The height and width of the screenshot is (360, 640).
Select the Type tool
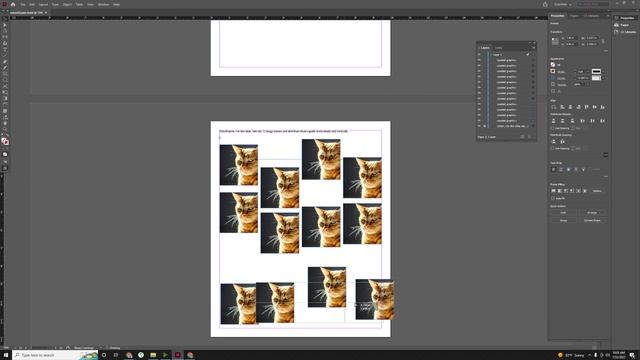point(5,49)
